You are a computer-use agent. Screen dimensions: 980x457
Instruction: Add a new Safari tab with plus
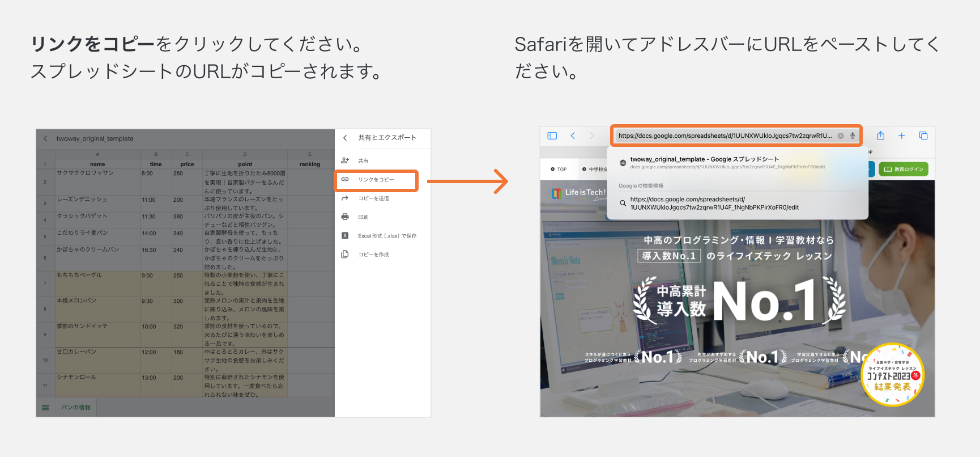[x=902, y=136]
